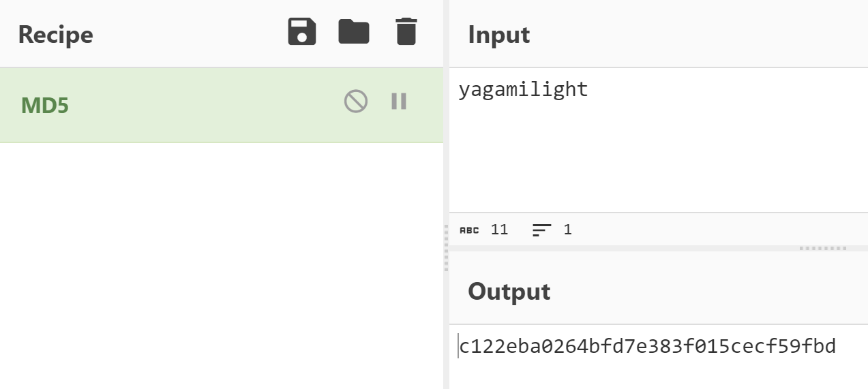Clear the recipe with the trash icon
The image size is (868, 389).
click(x=406, y=32)
